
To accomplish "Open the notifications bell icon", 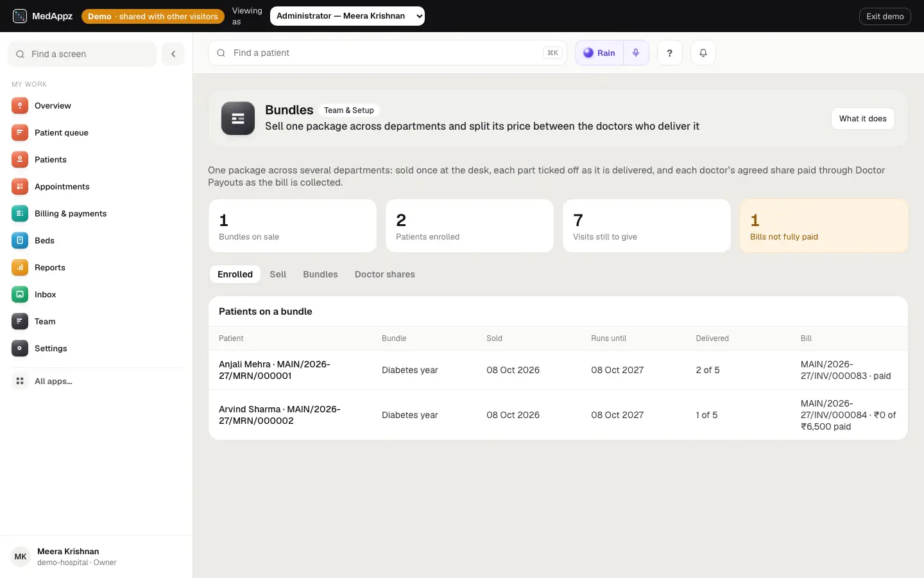I will tap(703, 53).
